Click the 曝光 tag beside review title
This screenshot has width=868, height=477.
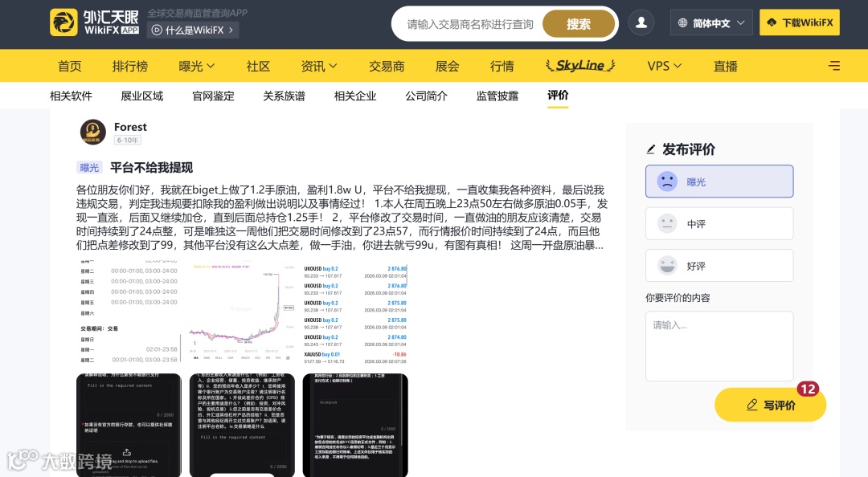(89, 167)
